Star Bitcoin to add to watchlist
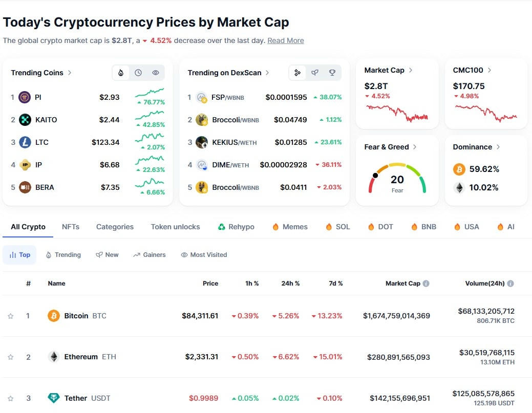Viewport: 532px width, 413px height. [x=11, y=316]
